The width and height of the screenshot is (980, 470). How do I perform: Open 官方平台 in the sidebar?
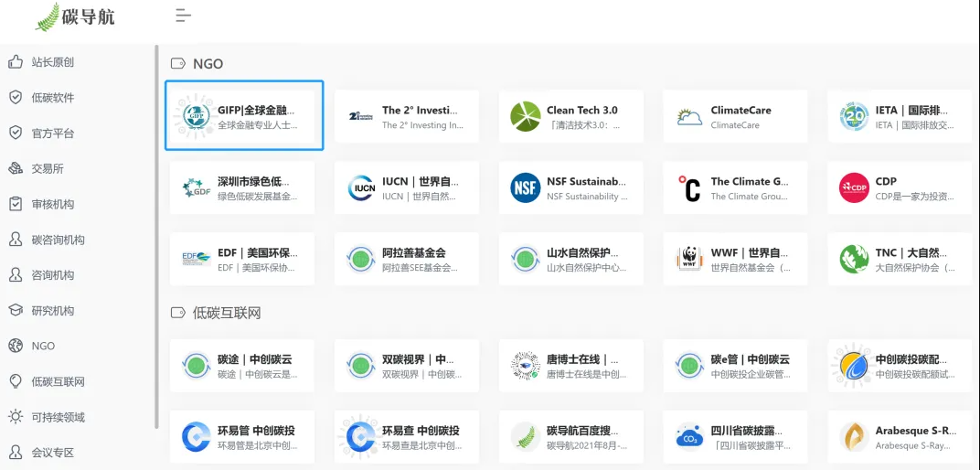53,134
